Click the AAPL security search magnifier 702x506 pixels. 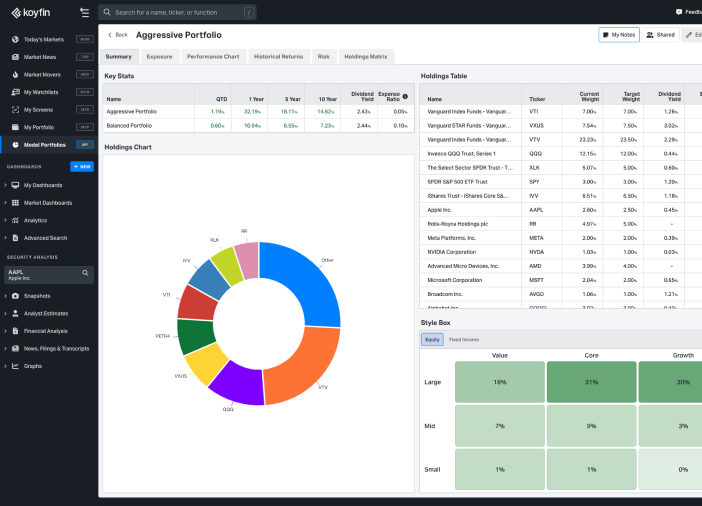[85, 273]
